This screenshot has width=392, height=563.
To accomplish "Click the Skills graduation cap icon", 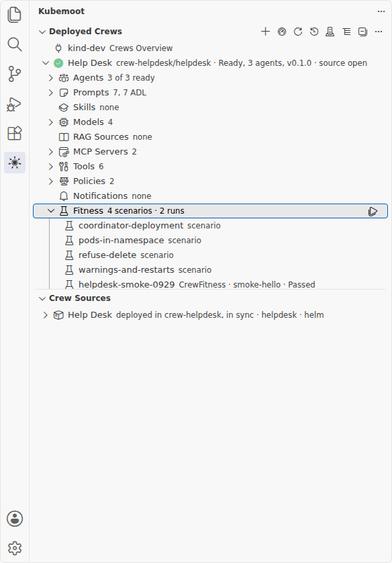I will pyautogui.click(x=64, y=107).
